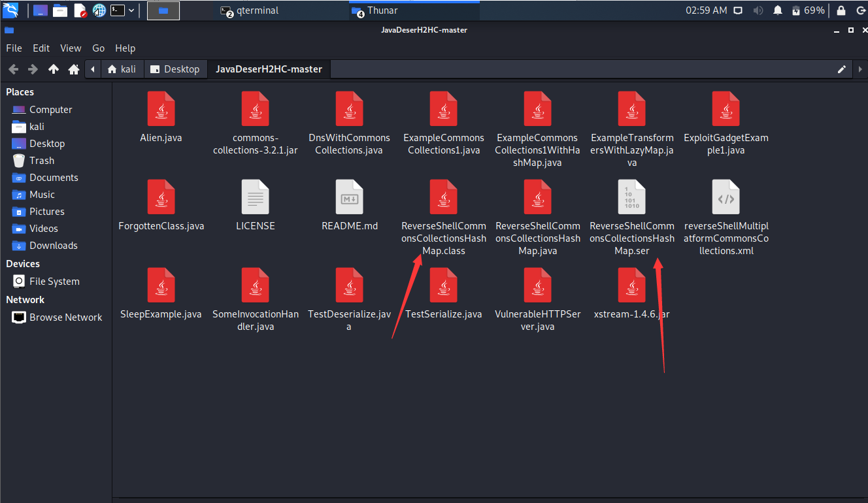Open the Go menu
This screenshot has width=868, height=503.
pyautogui.click(x=98, y=48)
